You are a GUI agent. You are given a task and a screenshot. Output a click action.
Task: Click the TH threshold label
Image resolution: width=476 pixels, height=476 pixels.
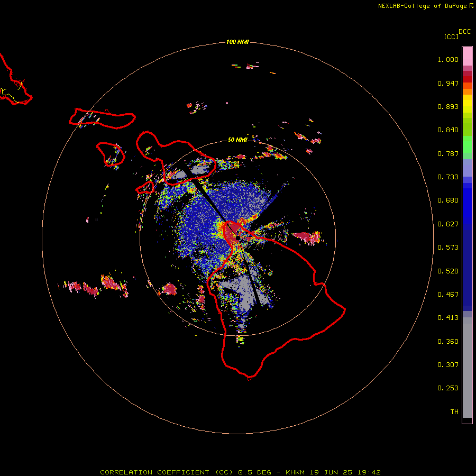click(x=454, y=412)
